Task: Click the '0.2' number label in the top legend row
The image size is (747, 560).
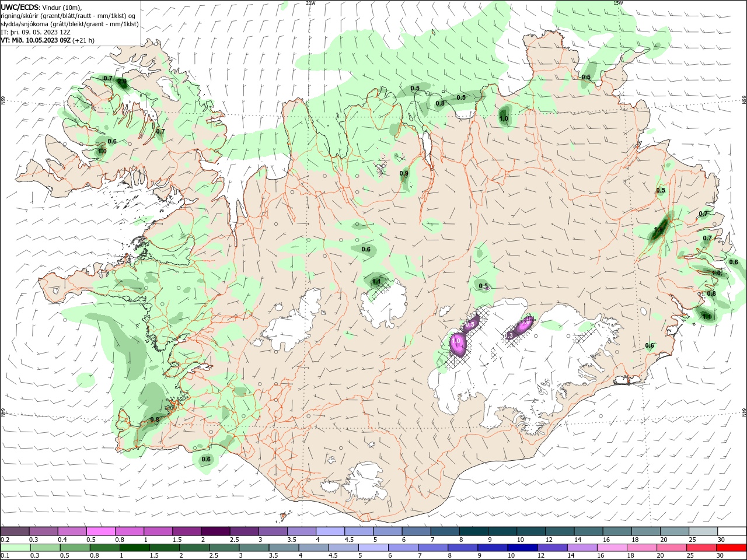Action: click(5, 540)
